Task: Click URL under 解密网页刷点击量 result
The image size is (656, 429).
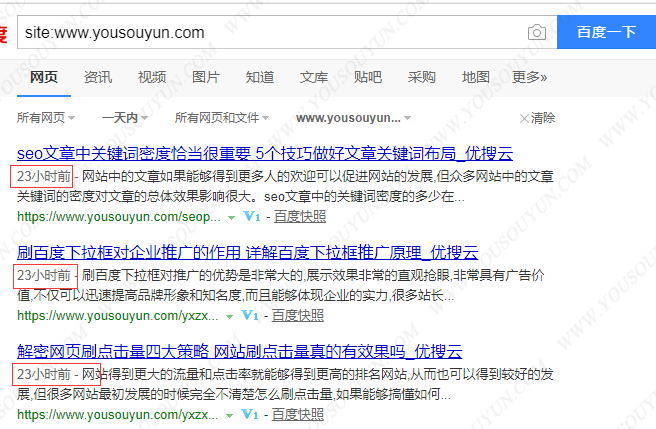Action: coord(118,414)
